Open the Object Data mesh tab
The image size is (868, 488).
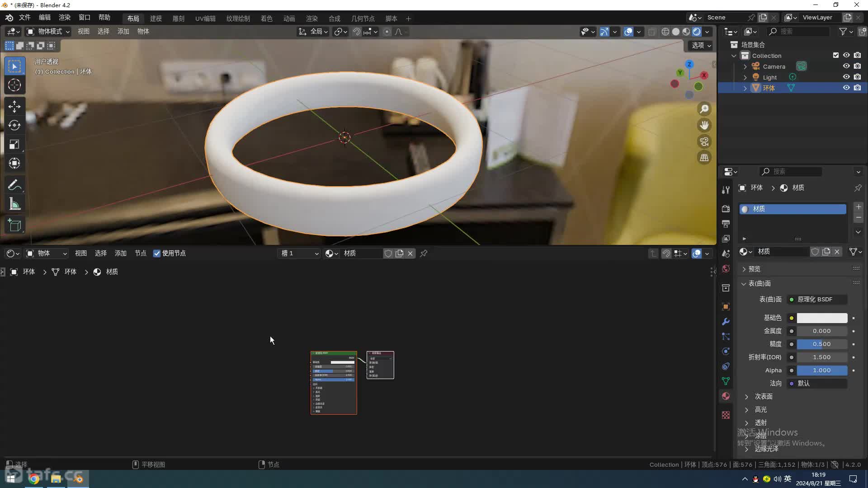click(x=726, y=381)
